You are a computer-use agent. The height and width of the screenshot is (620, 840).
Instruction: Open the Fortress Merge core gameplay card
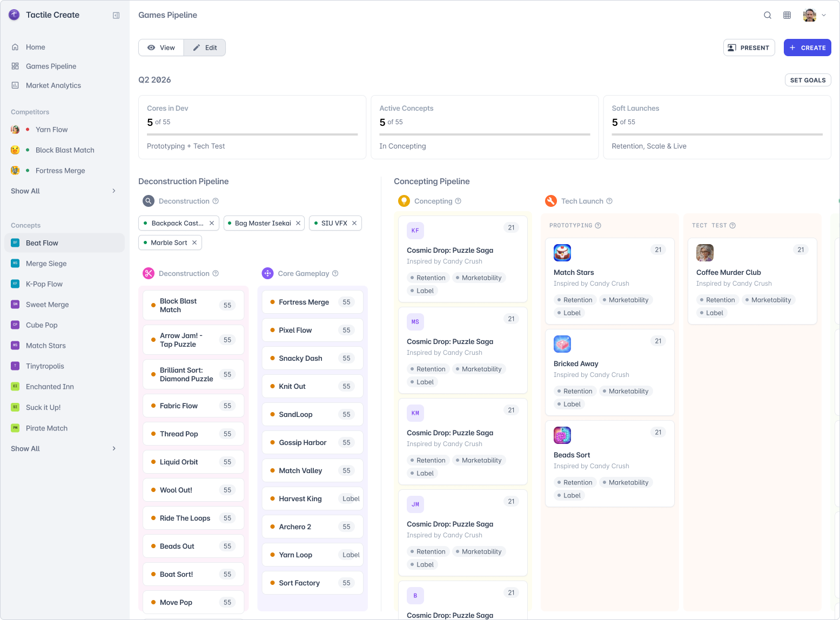click(313, 302)
